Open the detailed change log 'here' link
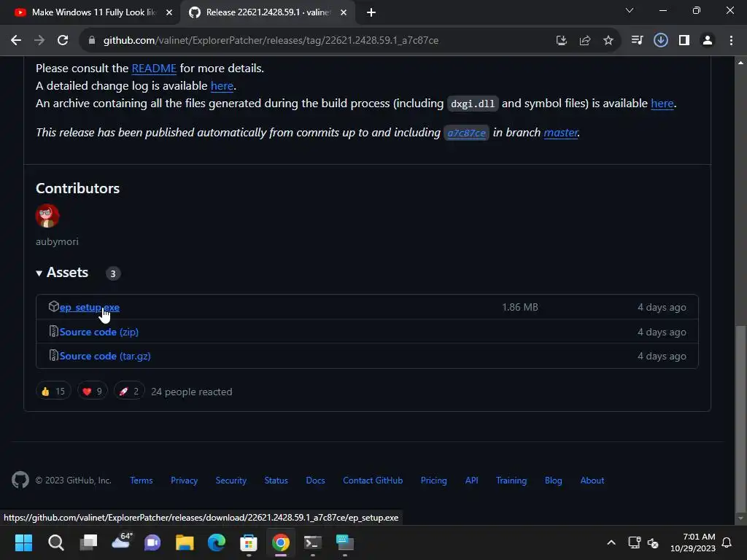The image size is (747, 560). coord(222,86)
